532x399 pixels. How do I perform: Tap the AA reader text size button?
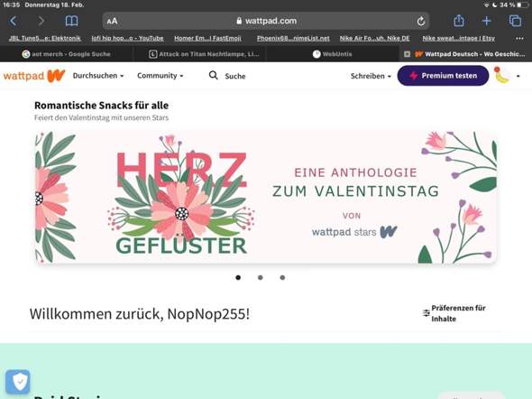click(x=112, y=21)
